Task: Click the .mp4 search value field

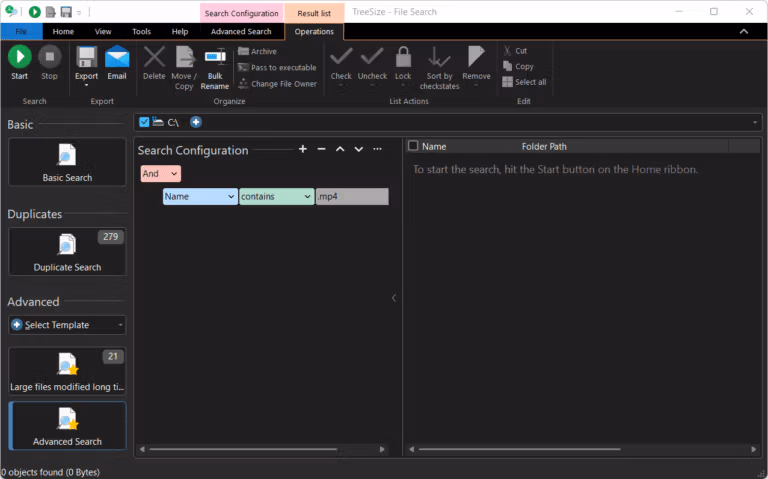Action: [352, 196]
